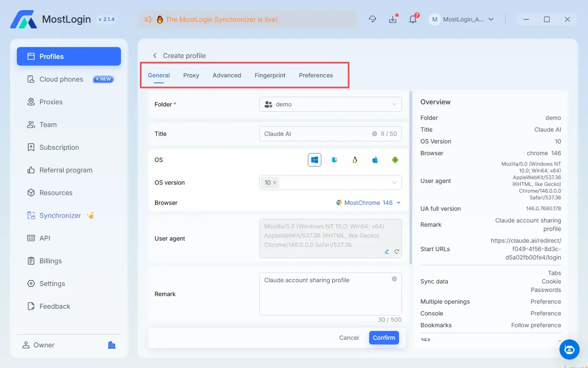Click the 'chrome 146' Browser value
Image resolution: width=588 pixels, height=368 pixels.
click(x=544, y=153)
